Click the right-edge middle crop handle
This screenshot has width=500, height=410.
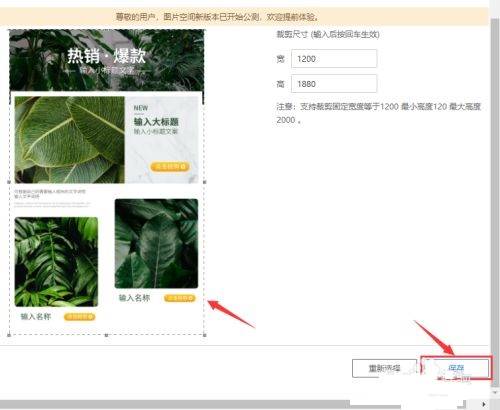pos(205,182)
